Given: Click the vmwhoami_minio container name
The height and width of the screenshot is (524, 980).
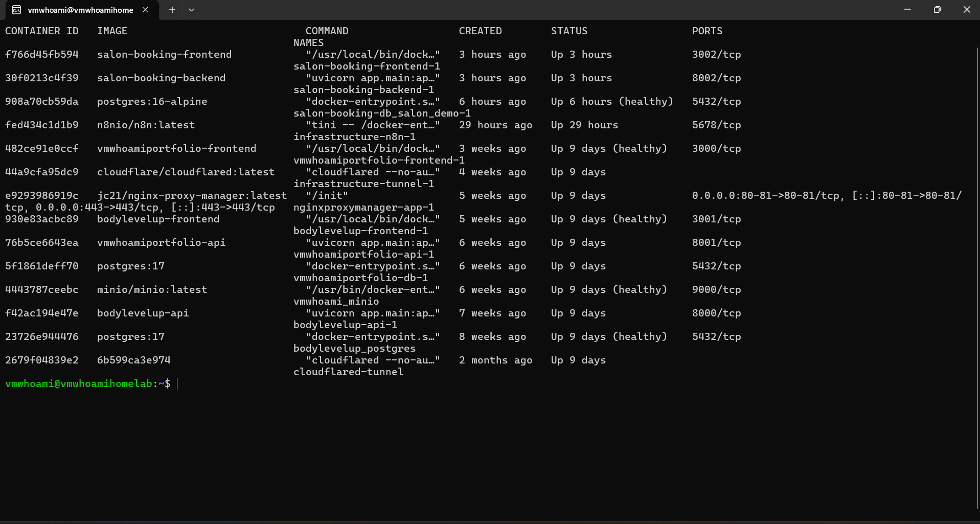Looking at the screenshot, I should tap(336, 301).
